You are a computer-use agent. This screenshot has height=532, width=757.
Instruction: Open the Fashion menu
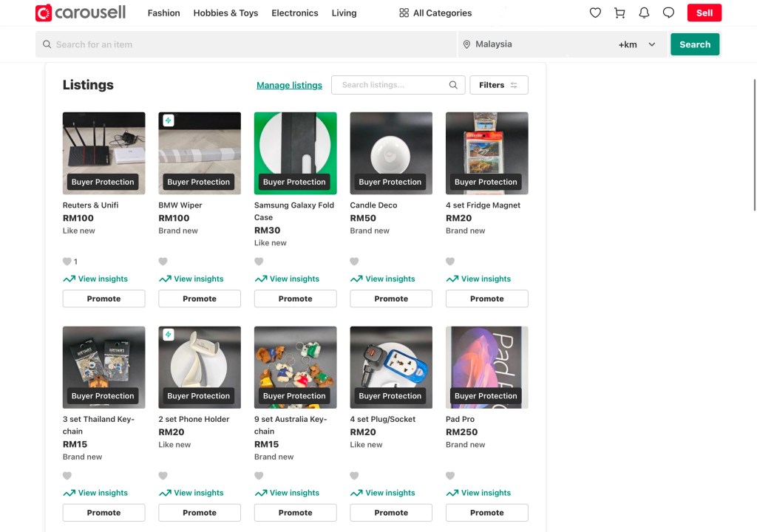[163, 13]
